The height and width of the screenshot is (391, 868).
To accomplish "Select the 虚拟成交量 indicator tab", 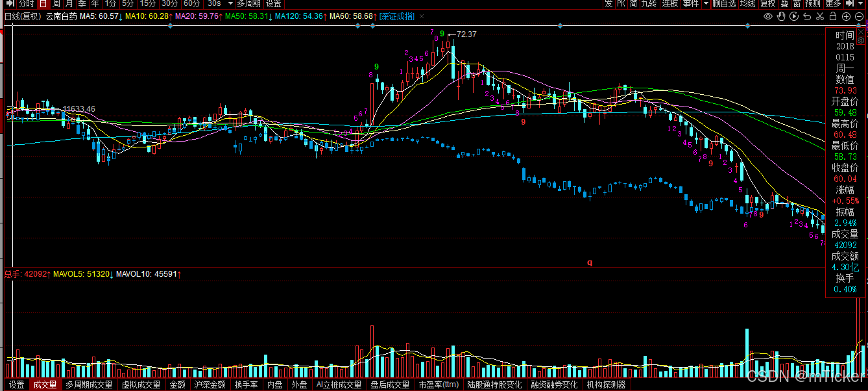I will (141, 385).
